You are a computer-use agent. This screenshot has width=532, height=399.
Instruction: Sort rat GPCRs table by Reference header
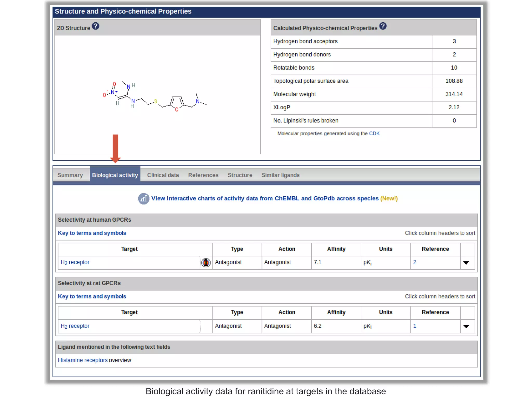click(x=435, y=312)
